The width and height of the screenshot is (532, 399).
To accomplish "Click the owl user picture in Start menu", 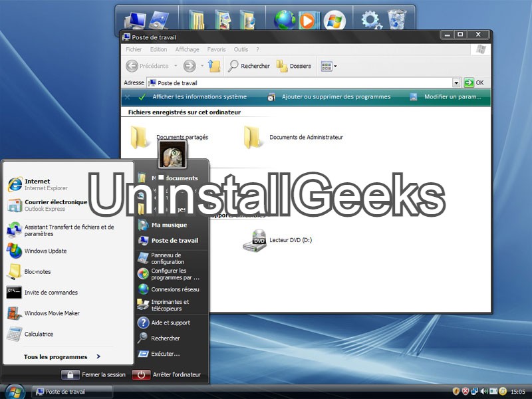I will [172, 155].
